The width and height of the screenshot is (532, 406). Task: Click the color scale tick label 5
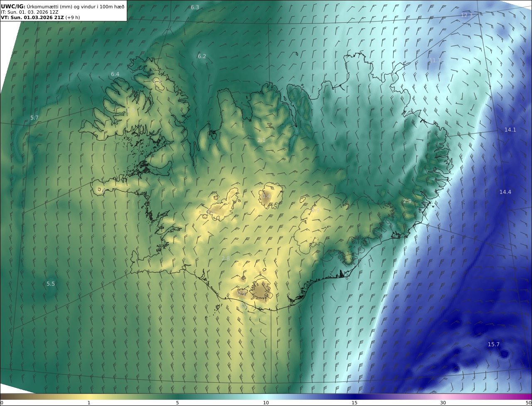177,403
